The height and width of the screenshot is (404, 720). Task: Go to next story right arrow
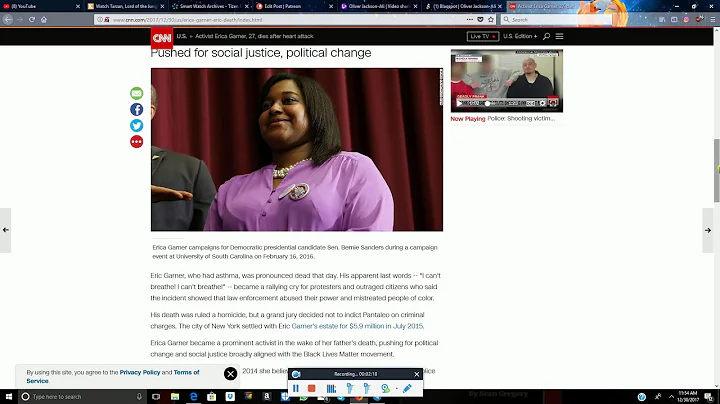click(x=708, y=230)
